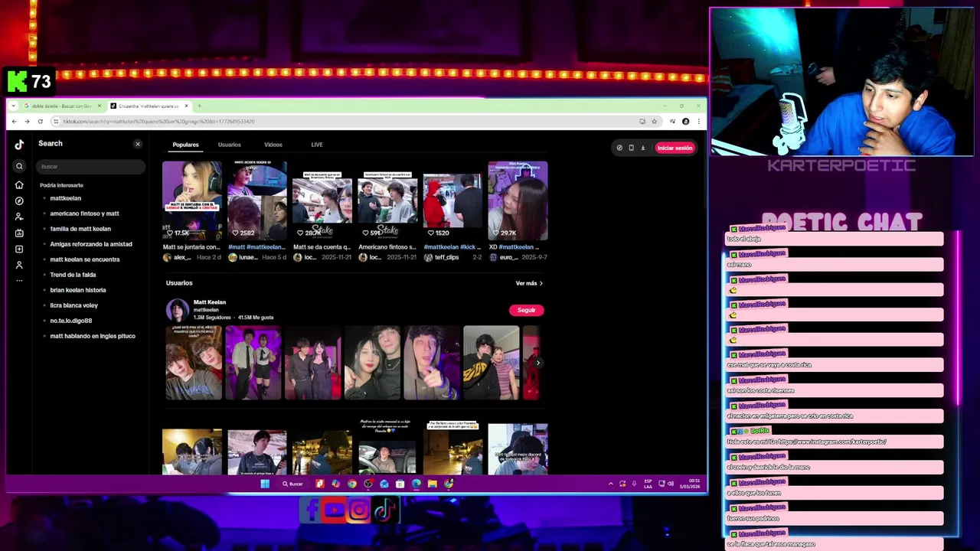
Task: Open the tab search dropdown arrow
Action: (x=13, y=106)
